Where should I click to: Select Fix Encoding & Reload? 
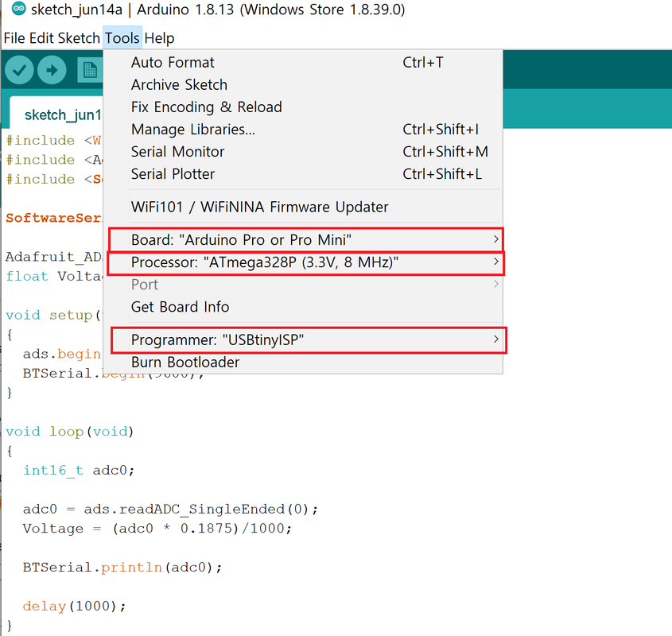click(x=303, y=107)
